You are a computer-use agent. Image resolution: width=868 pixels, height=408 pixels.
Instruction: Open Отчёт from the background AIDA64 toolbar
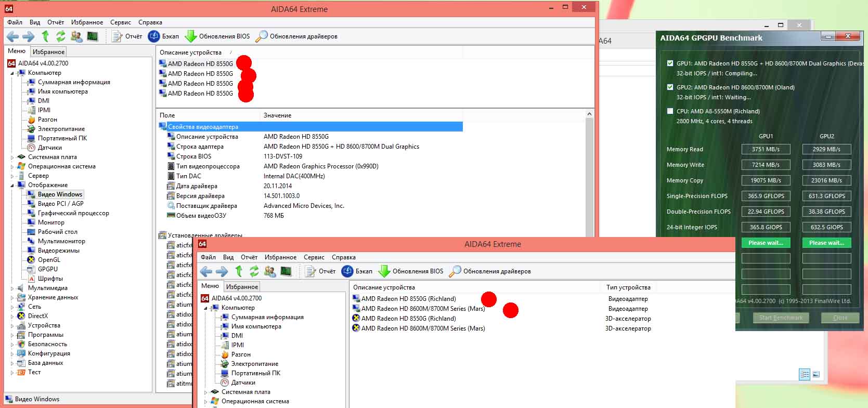[x=127, y=36]
